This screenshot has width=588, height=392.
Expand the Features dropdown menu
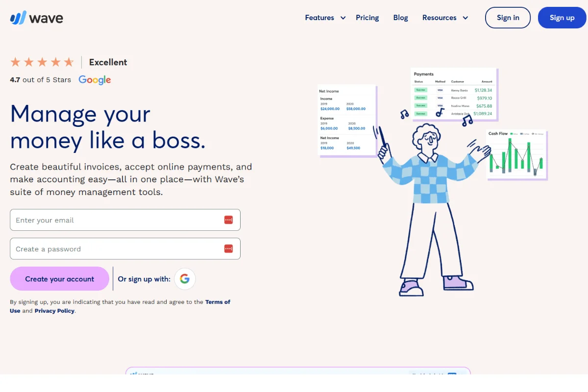click(319, 17)
